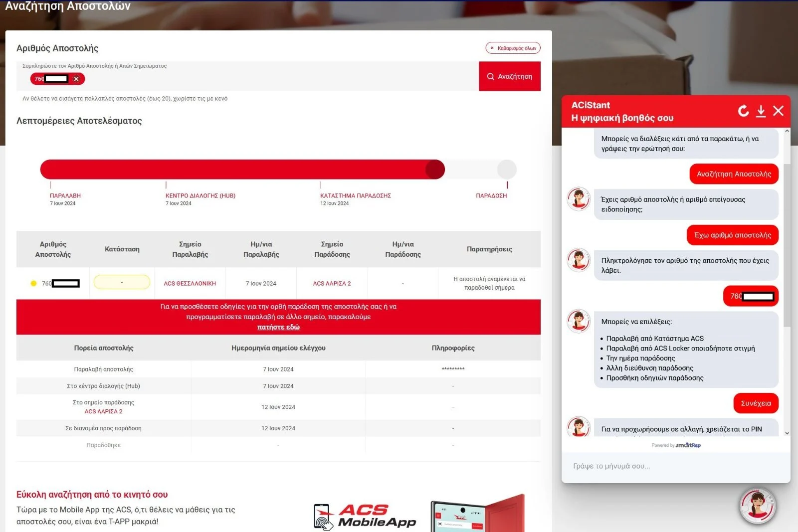Viewport: 798px width, 532px height.
Task: Click the chat scrollbar thumb
Action: click(x=787, y=244)
